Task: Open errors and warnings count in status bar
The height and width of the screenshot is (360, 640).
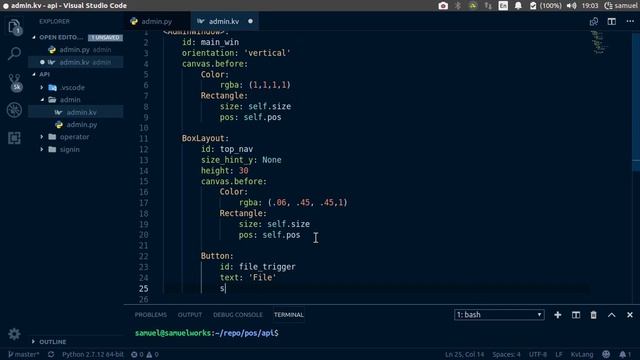Action: (x=145, y=354)
